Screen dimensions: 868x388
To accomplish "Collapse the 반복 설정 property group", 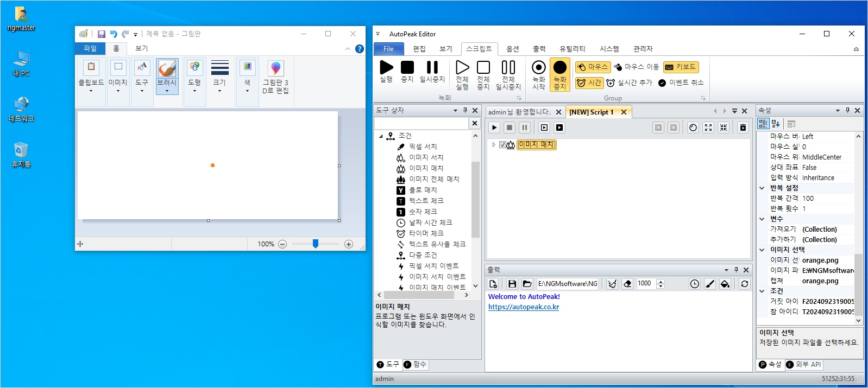I will click(762, 188).
